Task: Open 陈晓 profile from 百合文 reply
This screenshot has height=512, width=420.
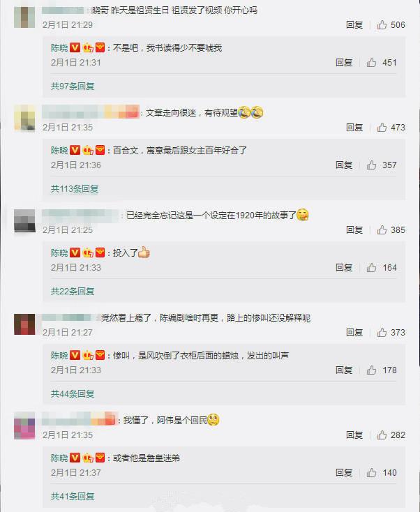Action: (x=59, y=150)
